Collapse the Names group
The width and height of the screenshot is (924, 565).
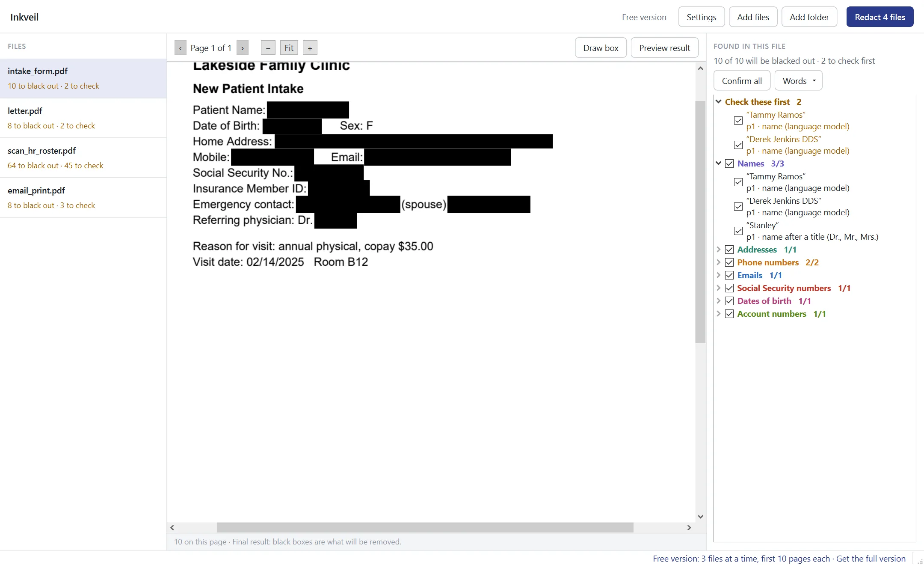tap(719, 164)
